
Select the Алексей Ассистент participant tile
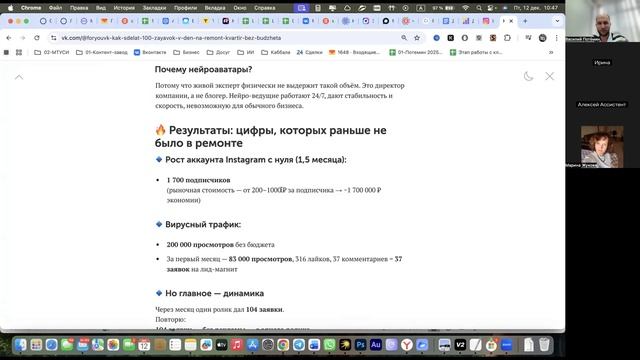coord(602,104)
